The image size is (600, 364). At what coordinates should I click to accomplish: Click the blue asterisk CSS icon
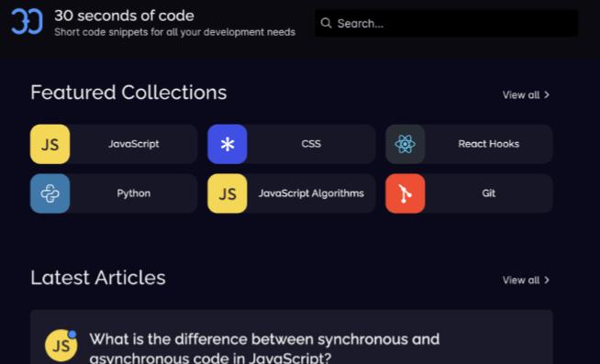[x=228, y=144]
